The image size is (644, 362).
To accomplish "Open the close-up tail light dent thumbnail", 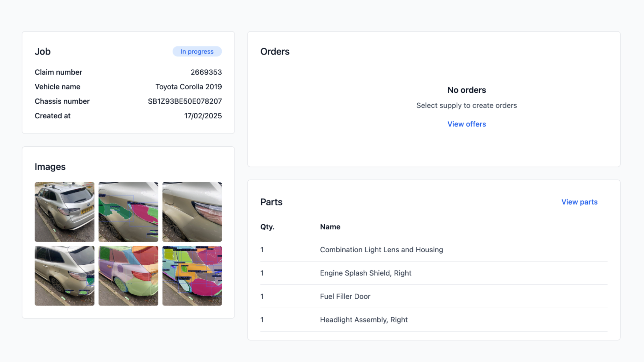I will tap(192, 212).
